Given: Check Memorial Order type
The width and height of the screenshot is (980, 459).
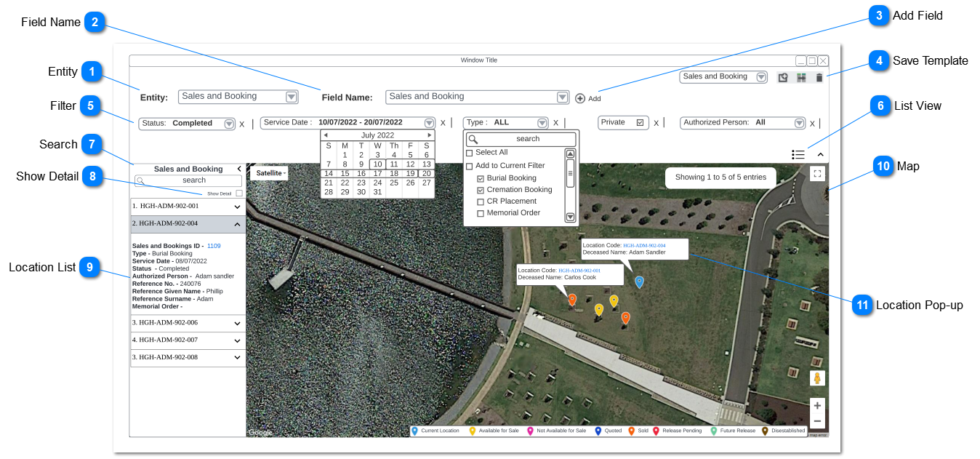Looking at the screenshot, I should [481, 213].
